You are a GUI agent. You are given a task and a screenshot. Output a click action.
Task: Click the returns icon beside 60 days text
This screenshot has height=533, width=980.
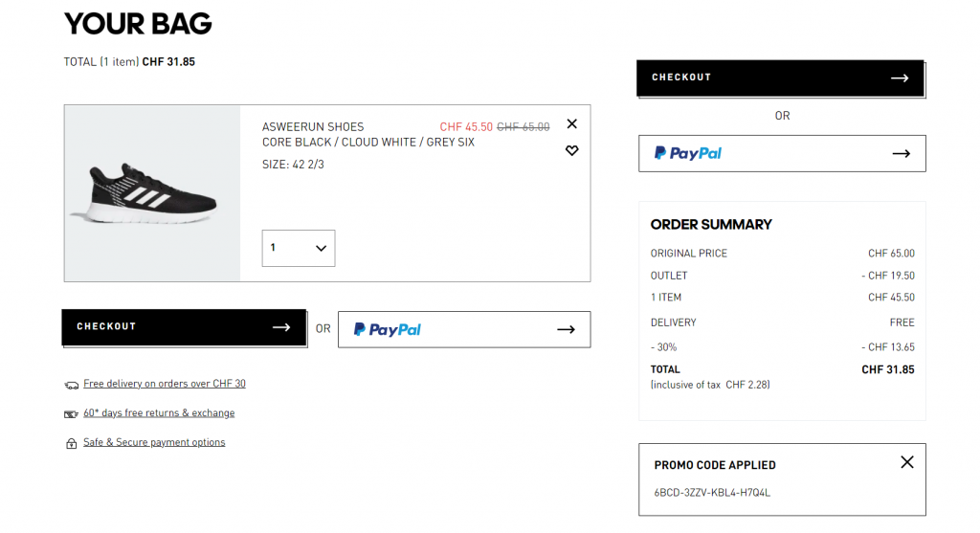(x=71, y=414)
